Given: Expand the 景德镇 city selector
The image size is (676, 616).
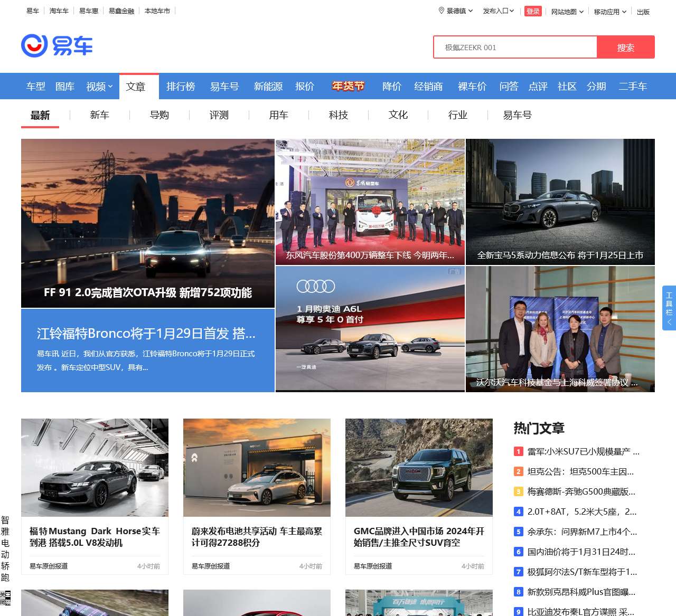Looking at the screenshot, I should click(x=459, y=11).
